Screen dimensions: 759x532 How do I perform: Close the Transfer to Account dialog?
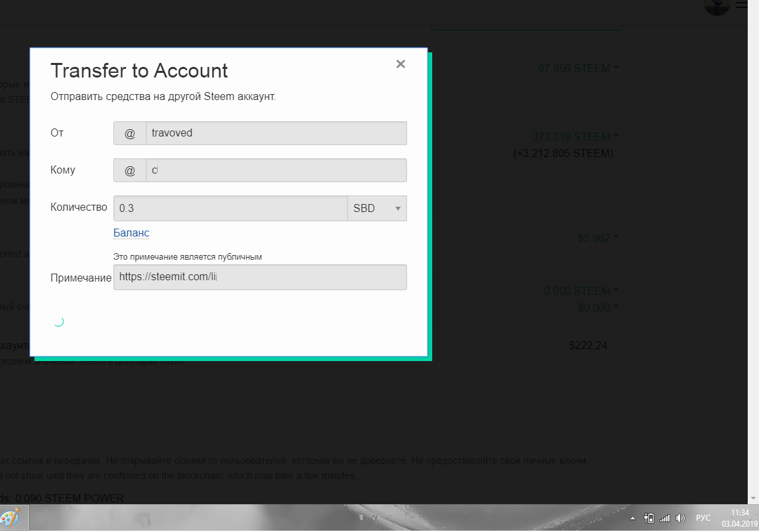400,64
